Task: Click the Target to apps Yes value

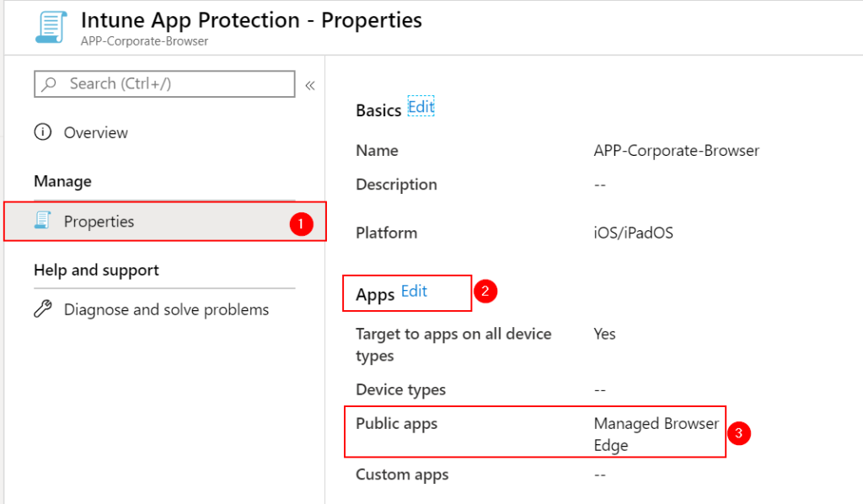Action: tap(604, 334)
